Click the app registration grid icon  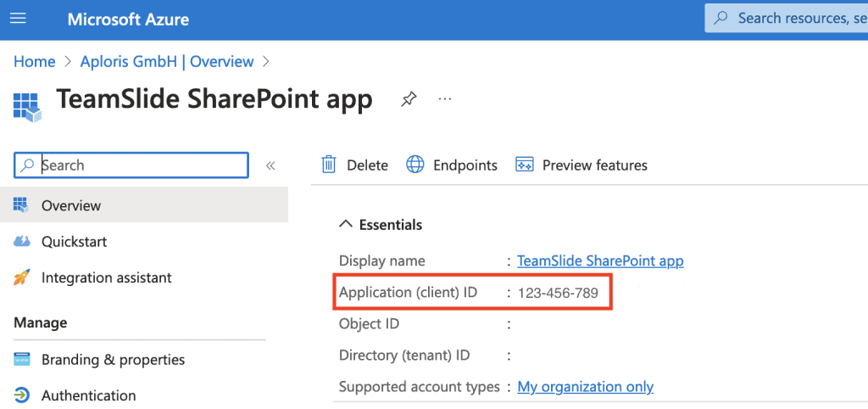27,107
